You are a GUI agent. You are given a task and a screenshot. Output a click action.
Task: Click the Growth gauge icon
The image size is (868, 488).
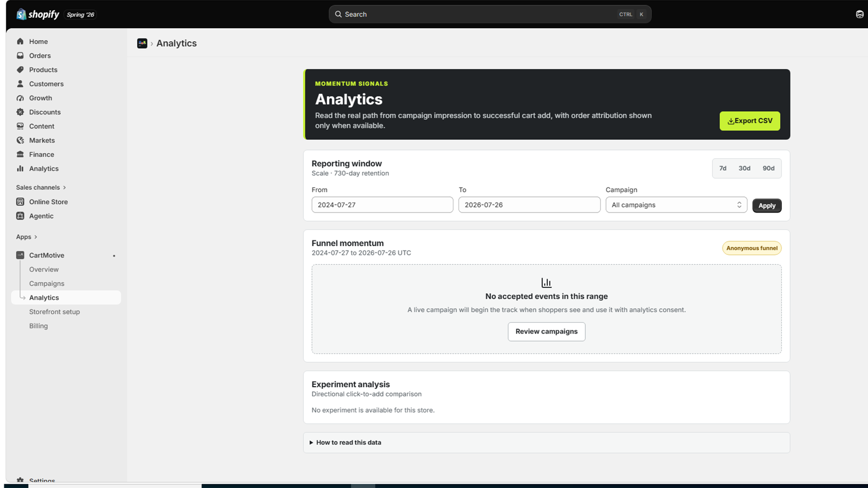(x=20, y=98)
